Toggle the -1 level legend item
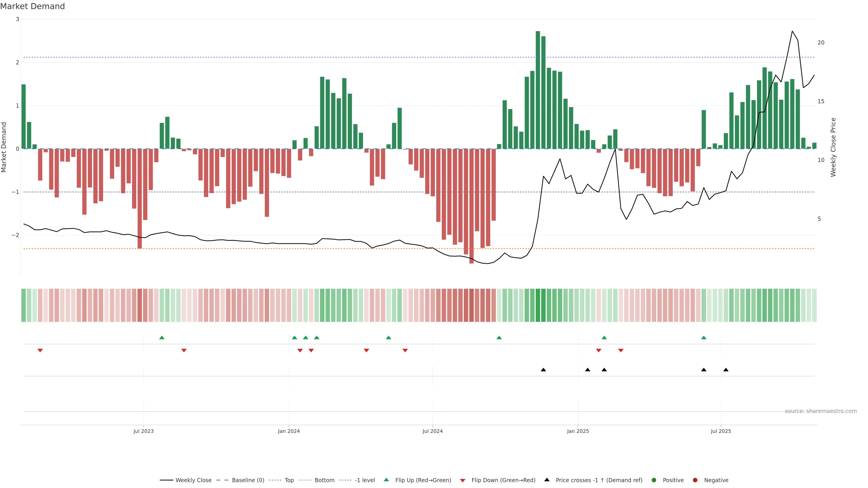The width and height of the screenshot is (868, 488). tap(365, 480)
